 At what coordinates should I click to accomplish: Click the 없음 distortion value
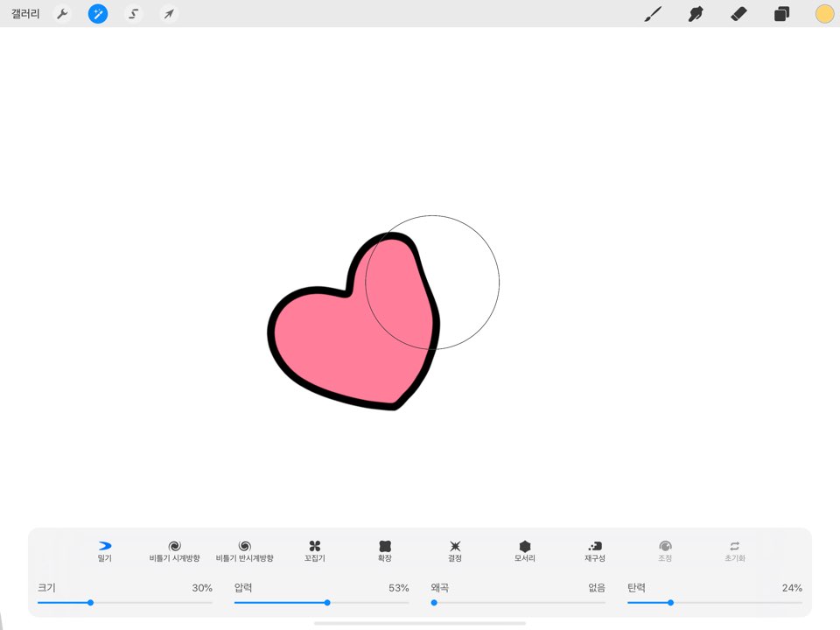597,588
